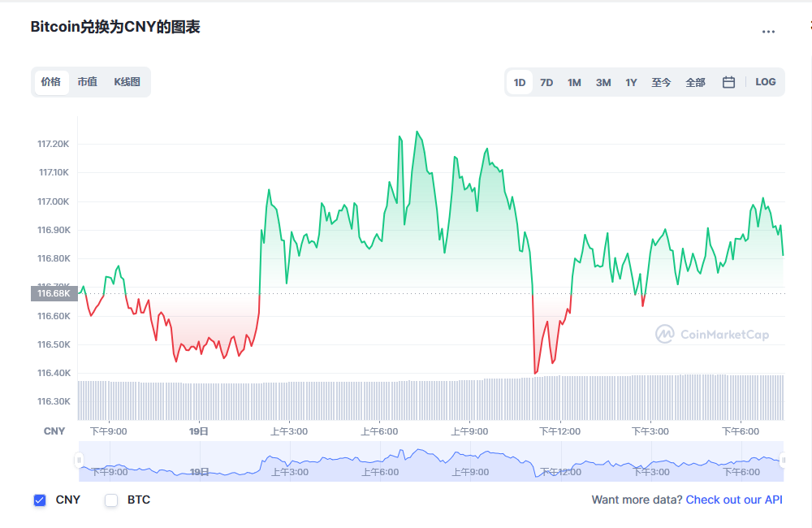Select the 1M time range
Image resolution: width=812 pixels, height=528 pixels.
[x=574, y=82]
